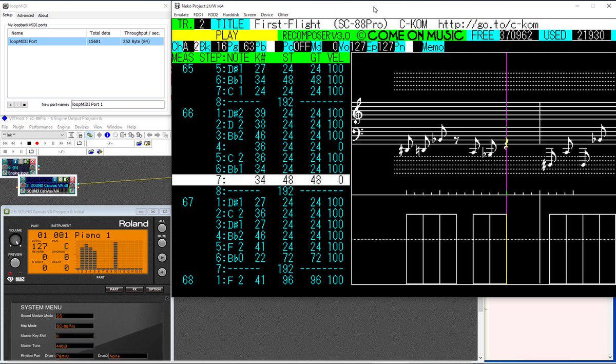Open the Device menu in Neko Project

[267, 15]
